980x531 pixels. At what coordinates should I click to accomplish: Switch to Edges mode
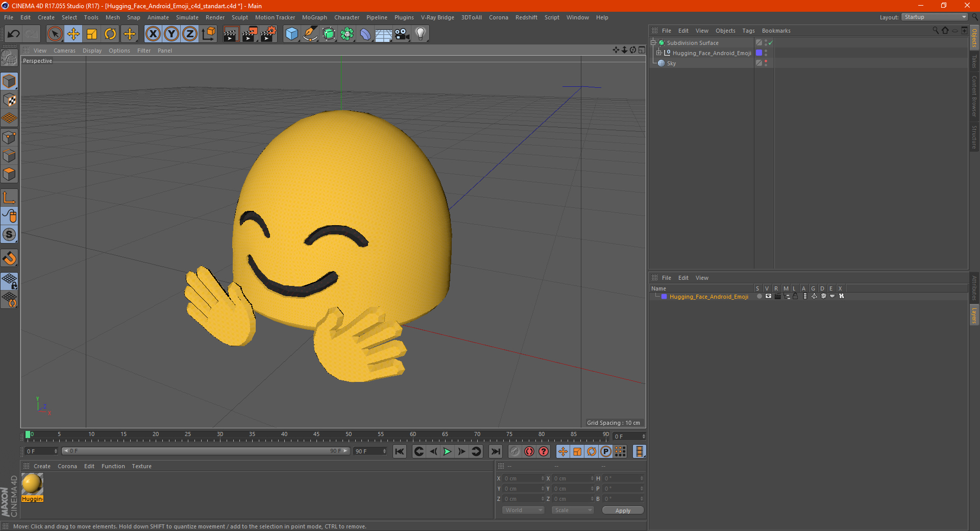[x=10, y=156]
